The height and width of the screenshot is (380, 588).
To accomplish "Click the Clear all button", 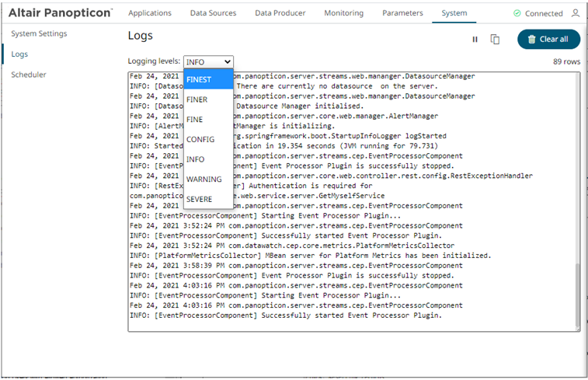I will 548,39.
